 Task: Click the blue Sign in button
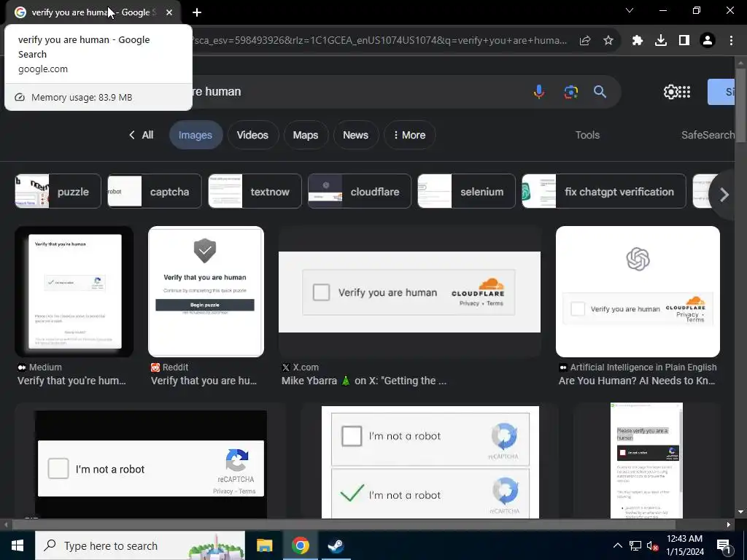click(721, 92)
